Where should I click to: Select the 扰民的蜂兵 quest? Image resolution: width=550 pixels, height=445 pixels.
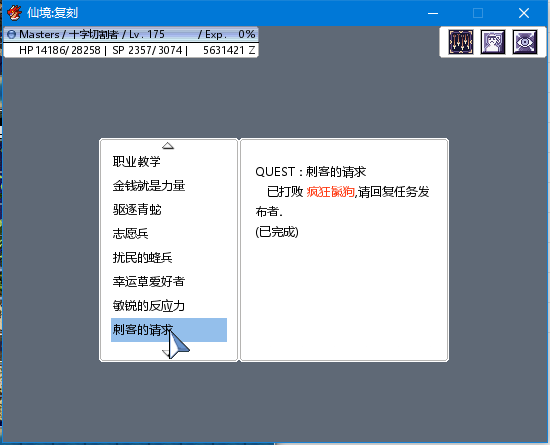pyautogui.click(x=142, y=257)
